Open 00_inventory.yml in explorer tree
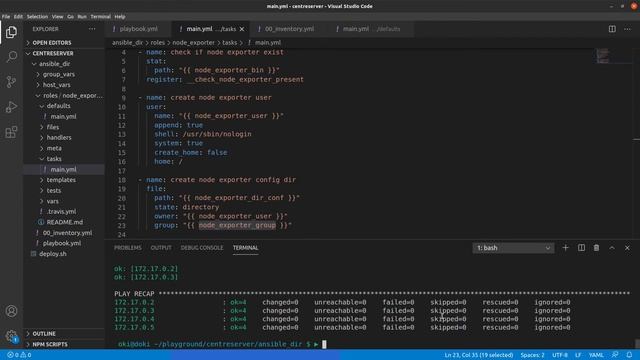This screenshot has height=360, width=640. (67, 233)
